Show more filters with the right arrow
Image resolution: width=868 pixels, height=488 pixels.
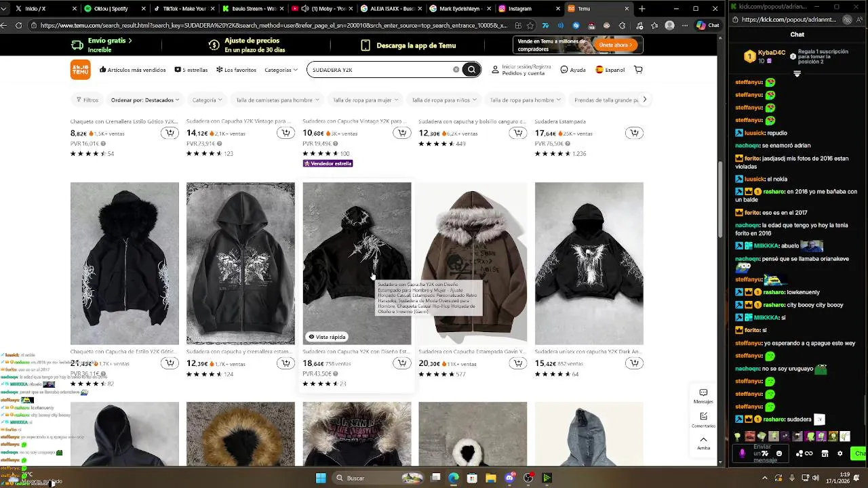644,100
